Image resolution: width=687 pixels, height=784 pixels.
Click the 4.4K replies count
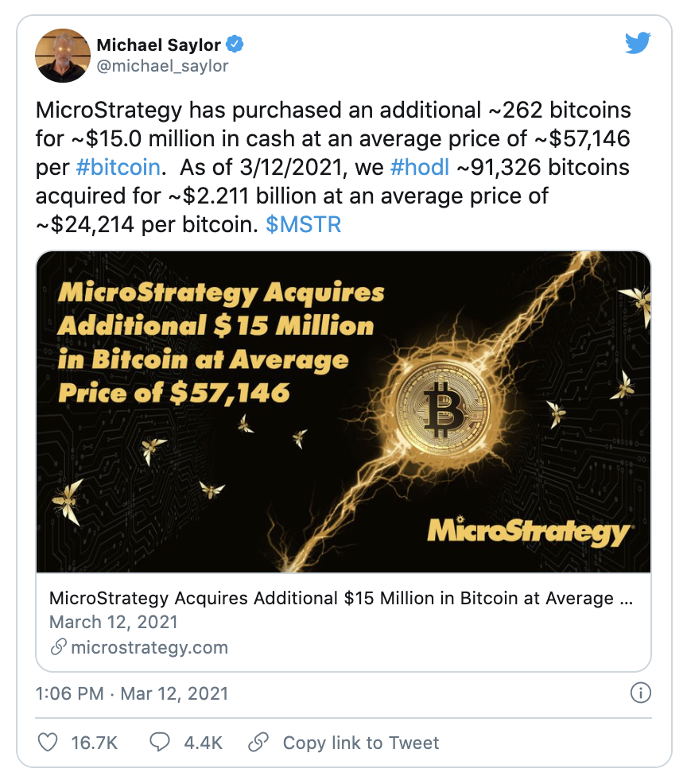[203, 743]
